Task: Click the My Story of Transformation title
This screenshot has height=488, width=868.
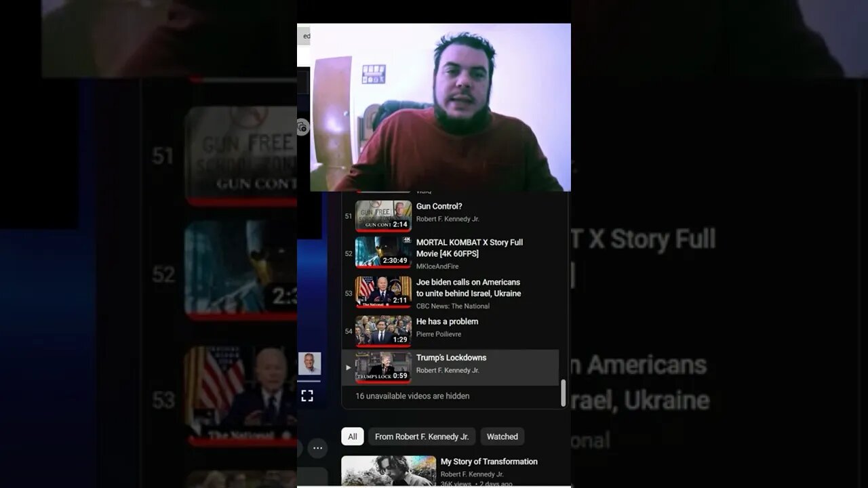Action: coord(489,462)
